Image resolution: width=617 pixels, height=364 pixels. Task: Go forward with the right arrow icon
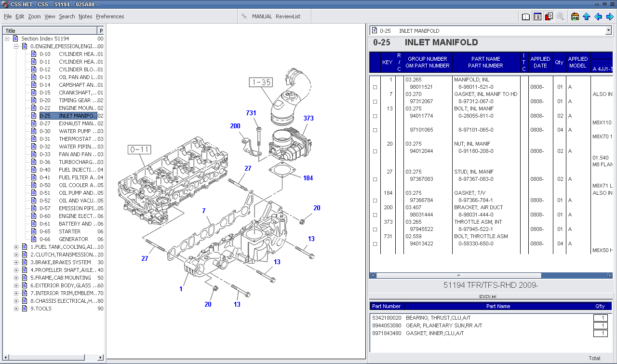(x=609, y=16)
